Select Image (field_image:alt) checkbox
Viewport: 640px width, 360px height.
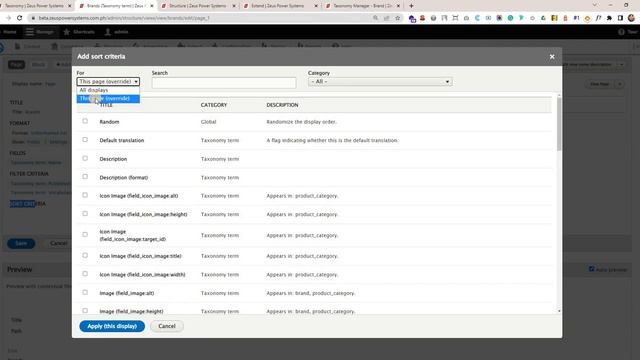[85, 292]
